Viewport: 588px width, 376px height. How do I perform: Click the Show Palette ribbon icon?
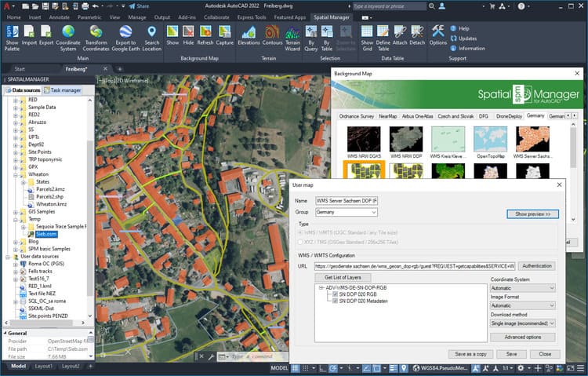[11, 36]
